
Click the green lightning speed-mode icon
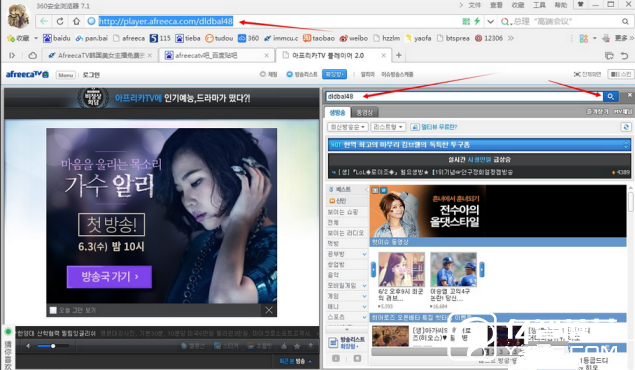pos(477,21)
